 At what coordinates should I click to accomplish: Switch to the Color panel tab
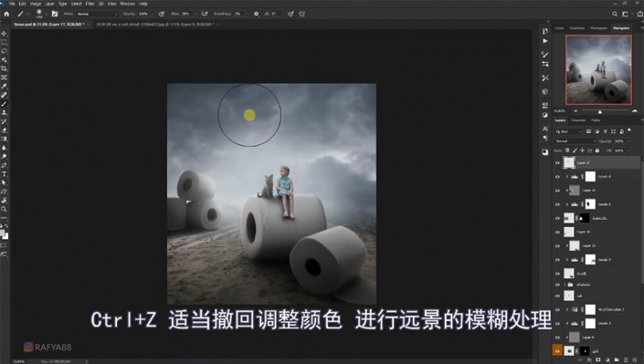(559, 28)
